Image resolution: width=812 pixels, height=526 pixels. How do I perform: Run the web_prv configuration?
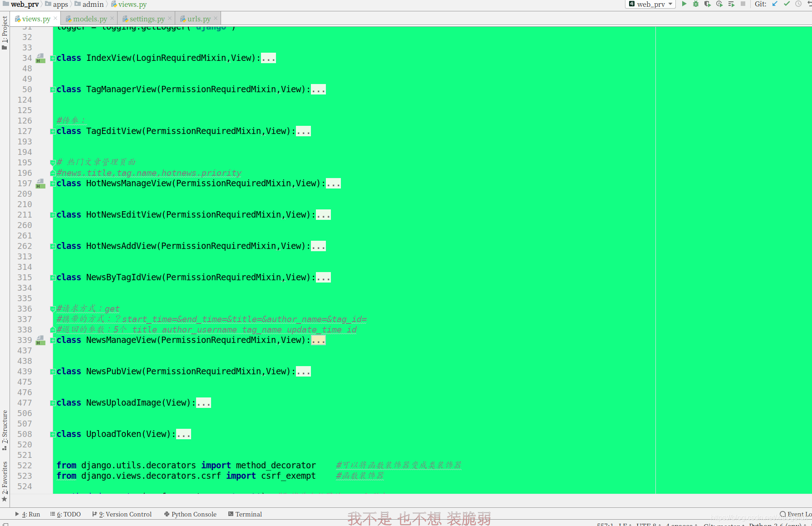click(684, 4)
